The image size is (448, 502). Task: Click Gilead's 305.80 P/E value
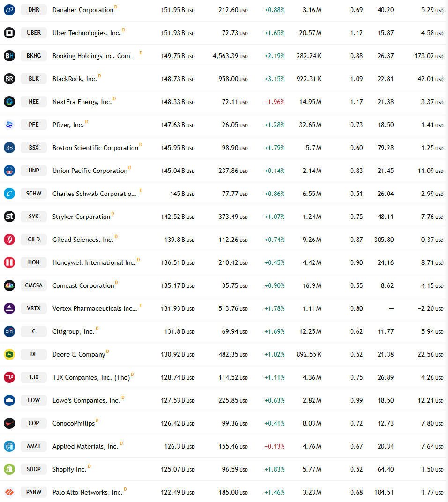tap(384, 240)
